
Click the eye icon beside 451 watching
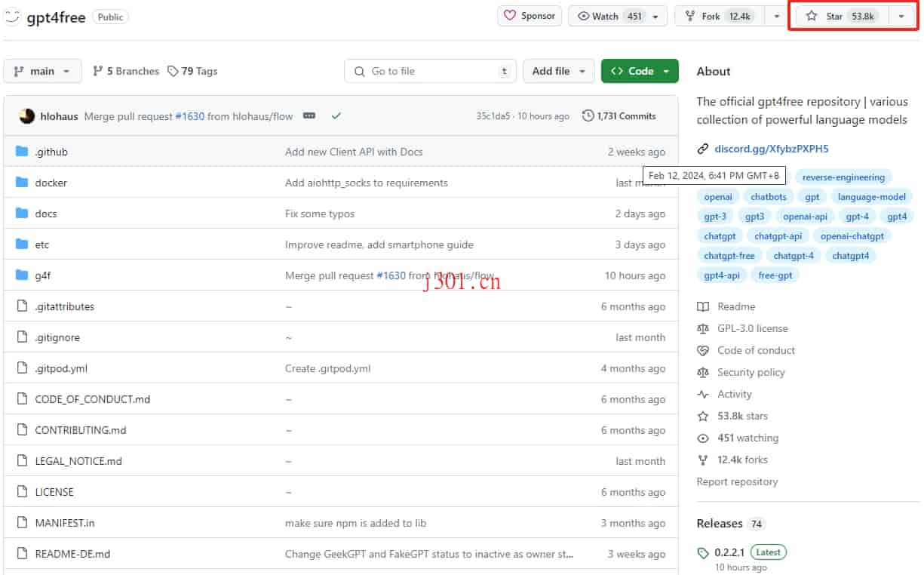click(703, 438)
